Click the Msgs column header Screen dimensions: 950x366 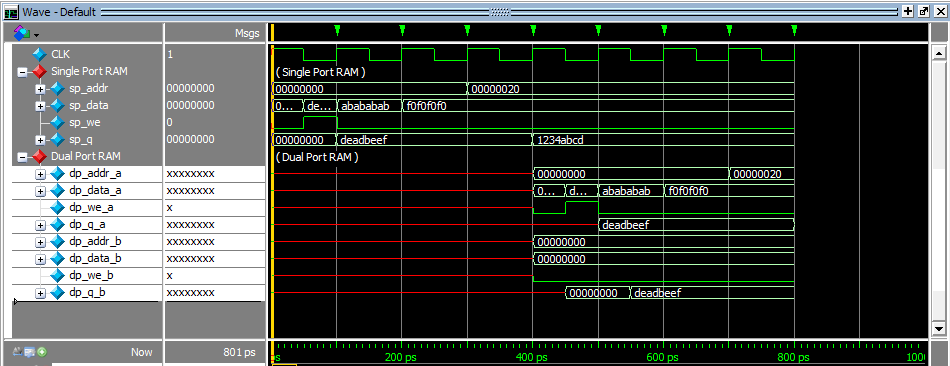(x=247, y=34)
